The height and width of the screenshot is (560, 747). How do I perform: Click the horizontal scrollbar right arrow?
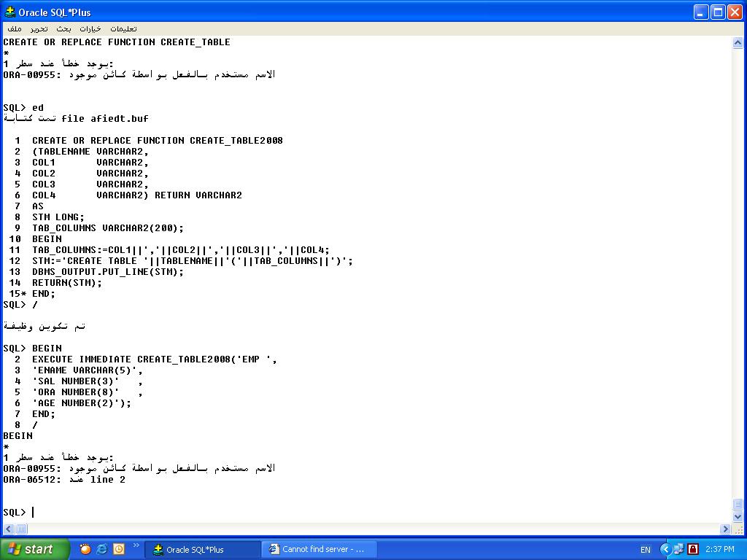pos(726,529)
